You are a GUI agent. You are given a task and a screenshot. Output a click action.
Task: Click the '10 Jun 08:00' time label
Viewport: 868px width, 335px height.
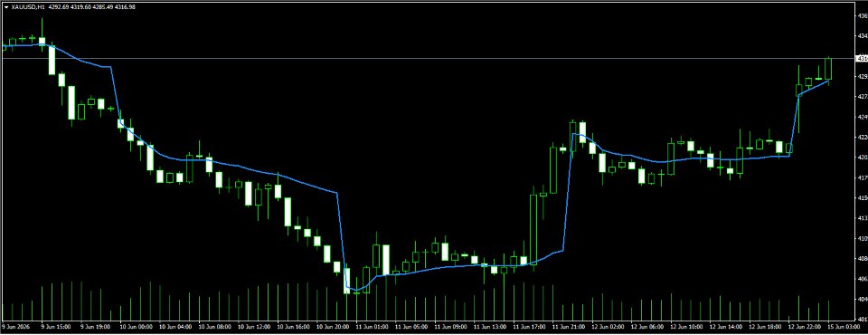[214, 327]
